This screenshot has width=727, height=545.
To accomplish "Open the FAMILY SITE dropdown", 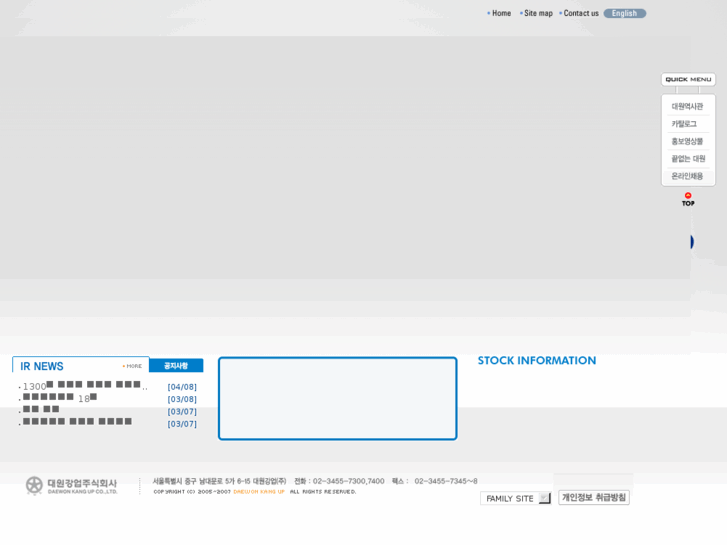I will (515, 498).
